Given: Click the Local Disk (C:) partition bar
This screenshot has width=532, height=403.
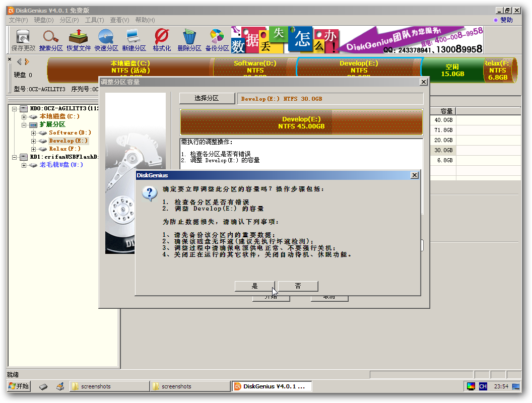Looking at the screenshot, I should 130,70.
